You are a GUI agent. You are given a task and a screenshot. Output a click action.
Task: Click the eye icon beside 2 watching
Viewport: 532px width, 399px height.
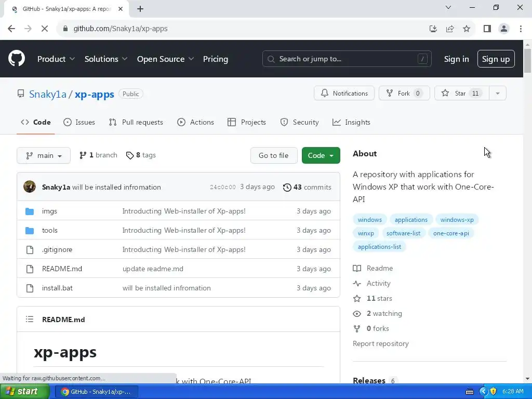(x=357, y=314)
